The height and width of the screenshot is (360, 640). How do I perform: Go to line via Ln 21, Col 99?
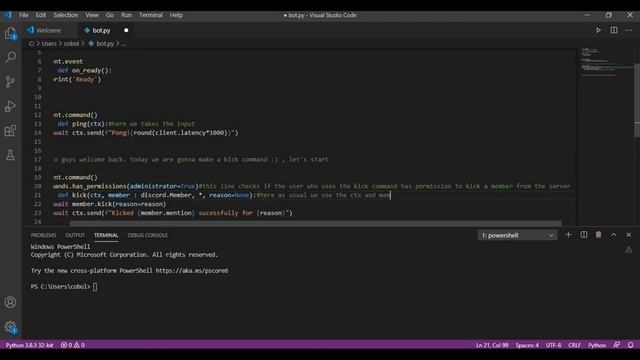click(492, 345)
